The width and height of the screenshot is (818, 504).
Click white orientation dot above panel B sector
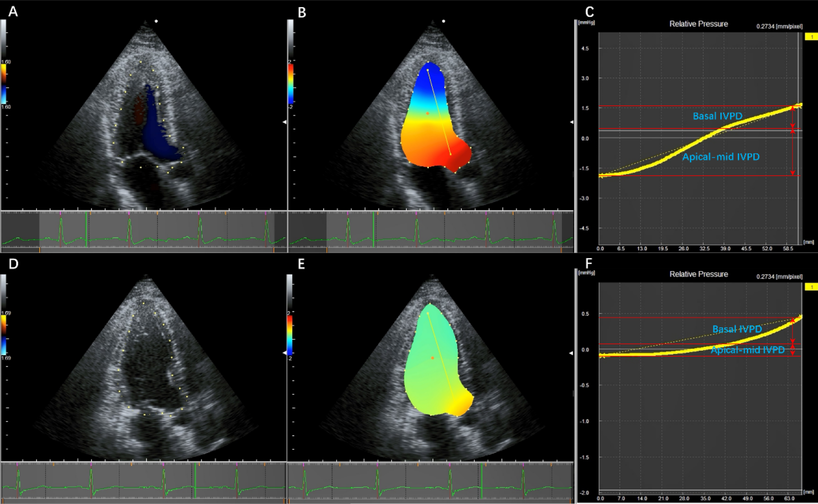[444, 21]
